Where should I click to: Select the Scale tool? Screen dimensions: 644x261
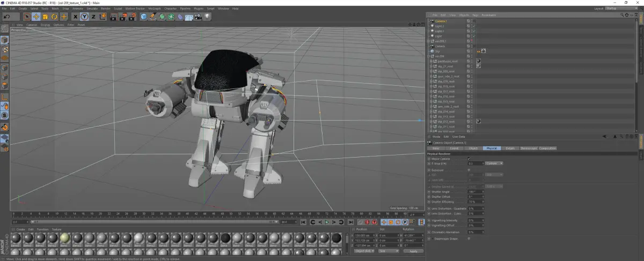(45, 17)
